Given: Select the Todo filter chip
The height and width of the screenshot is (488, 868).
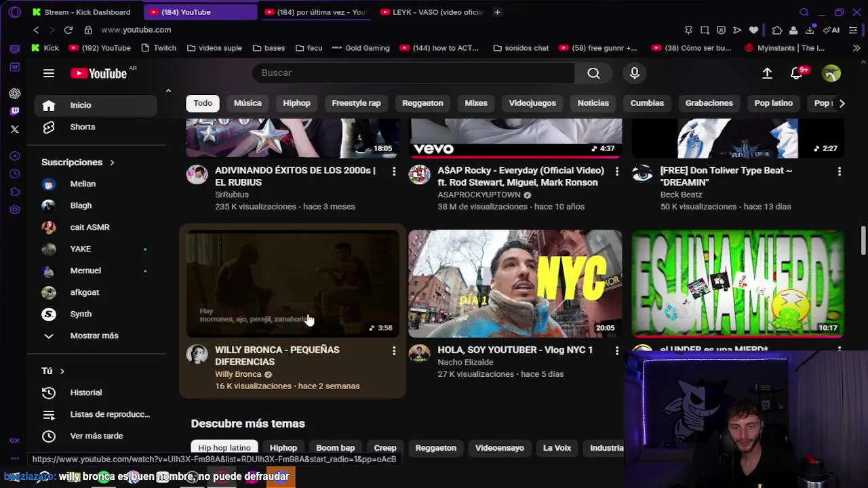Looking at the screenshot, I should point(203,103).
